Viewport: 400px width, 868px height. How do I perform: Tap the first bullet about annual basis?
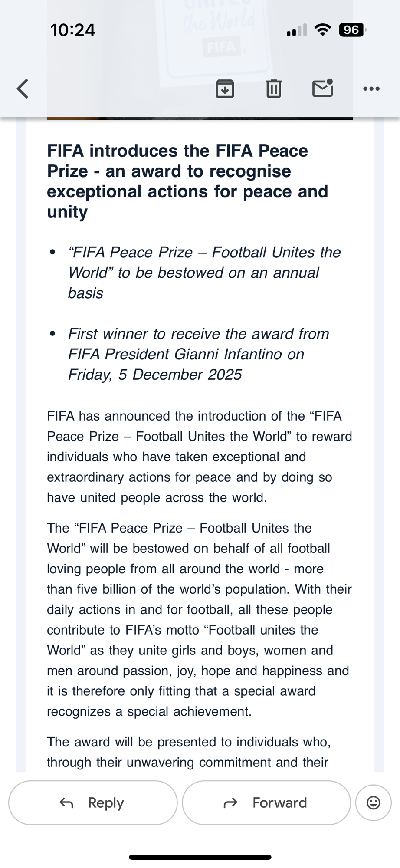coord(204,273)
